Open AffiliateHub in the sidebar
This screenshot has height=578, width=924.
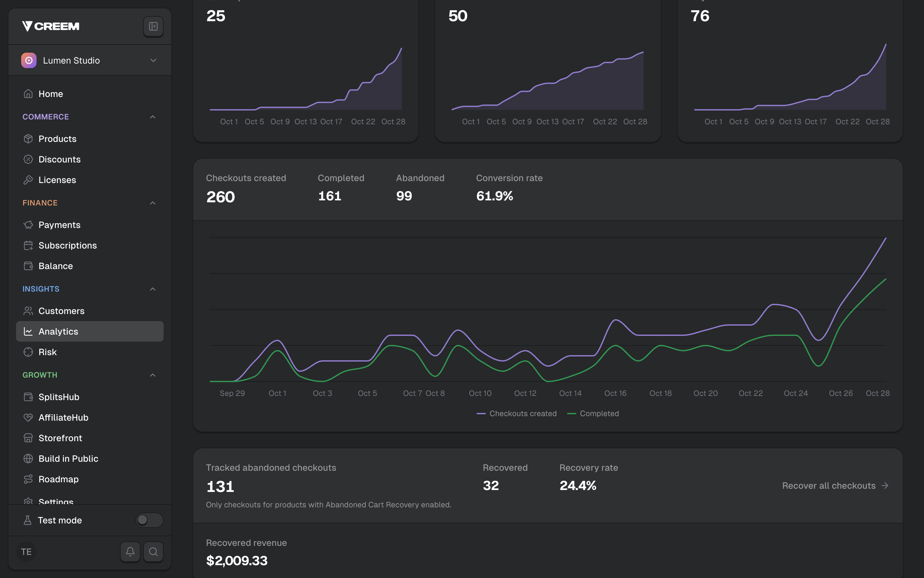click(90, 417)
